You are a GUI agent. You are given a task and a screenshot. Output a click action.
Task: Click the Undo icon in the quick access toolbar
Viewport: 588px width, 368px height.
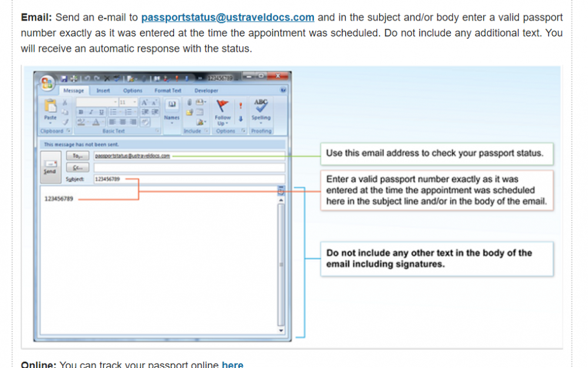[x=86, y=78]
